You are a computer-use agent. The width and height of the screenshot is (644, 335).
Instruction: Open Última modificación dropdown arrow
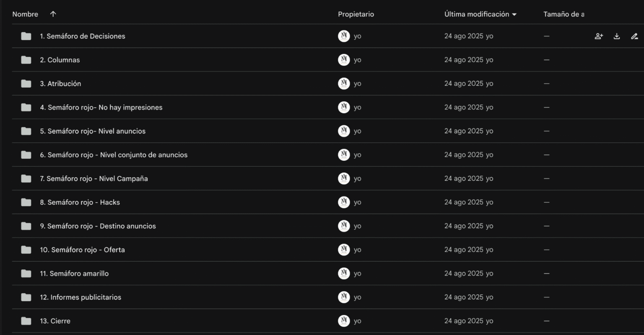[514, 15]
